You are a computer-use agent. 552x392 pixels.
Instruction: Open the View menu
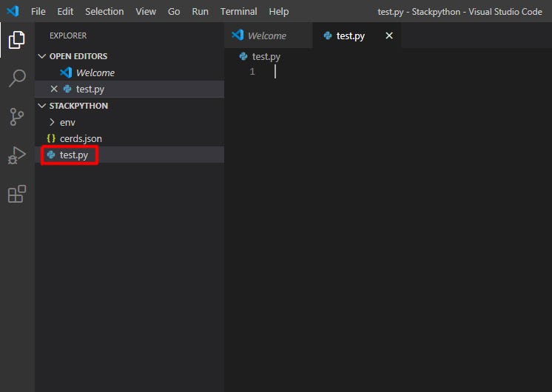pos(146,12)
